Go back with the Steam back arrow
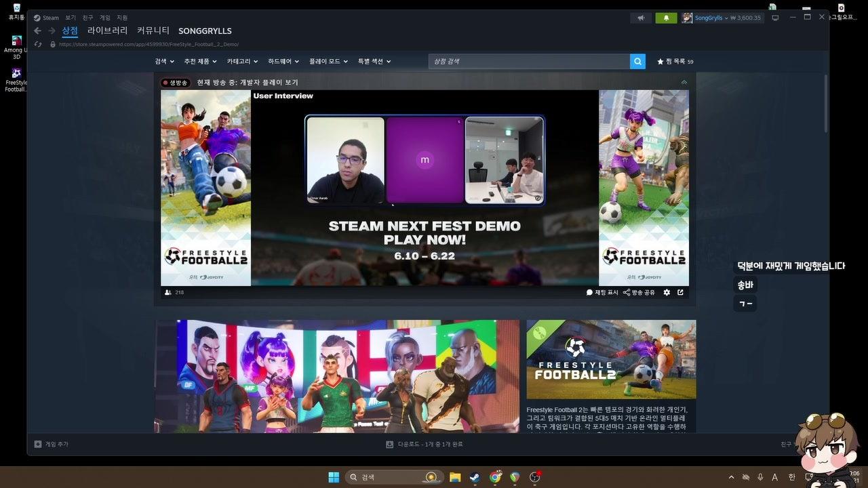 (38, 30)
